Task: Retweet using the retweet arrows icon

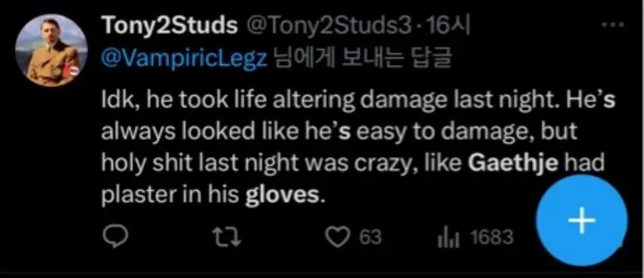Action: click(226, 237)
